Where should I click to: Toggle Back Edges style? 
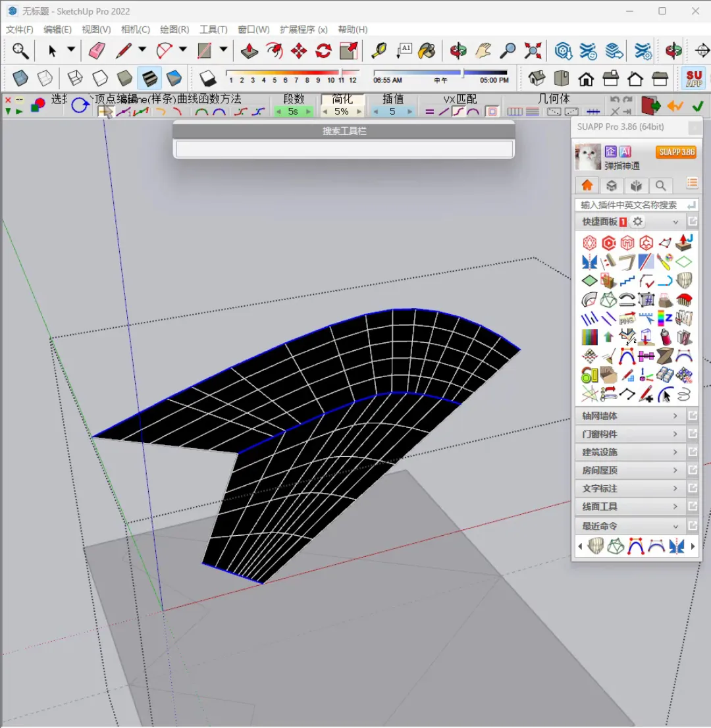pyautogui.click(x=45, y=78)
